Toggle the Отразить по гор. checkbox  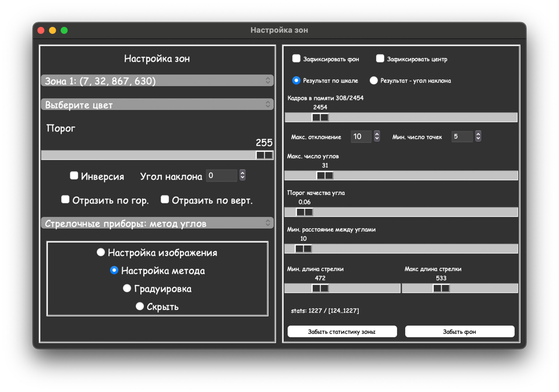(x=65, y=199)
